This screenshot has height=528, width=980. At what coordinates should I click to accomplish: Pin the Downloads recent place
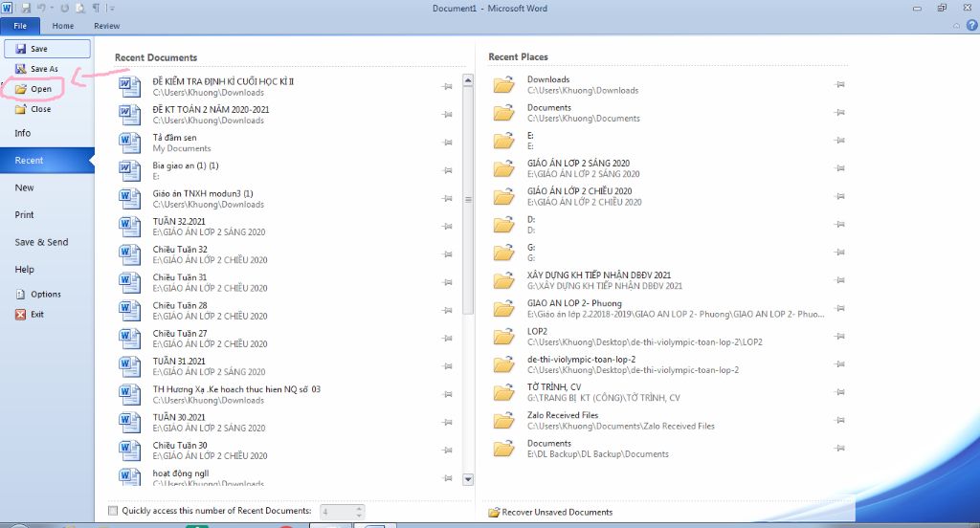(840, 84)
